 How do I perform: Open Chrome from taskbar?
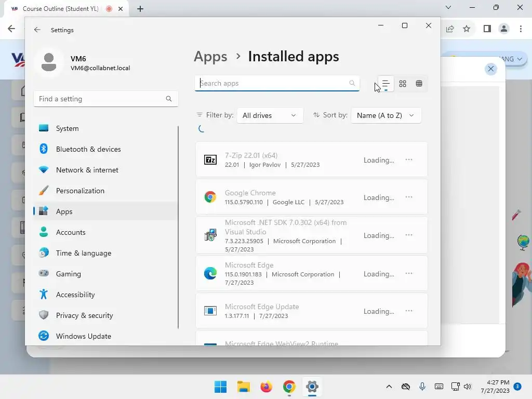click(289, 387)
